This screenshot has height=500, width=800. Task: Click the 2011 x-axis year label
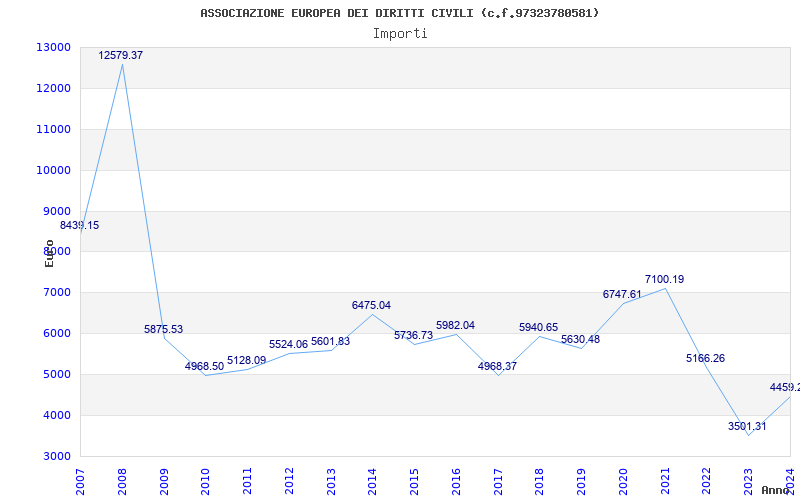click(247, 482)
